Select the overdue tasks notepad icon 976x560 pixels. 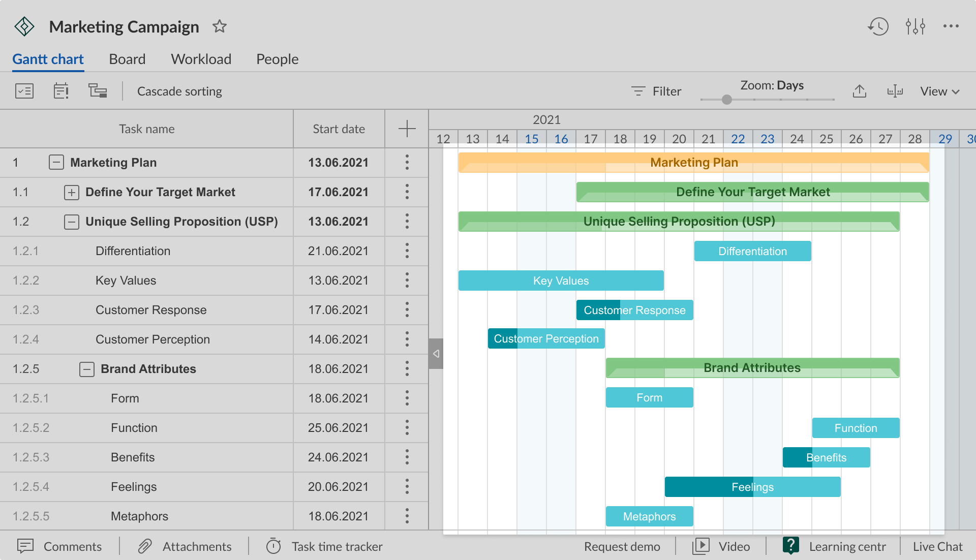(60, 91)
